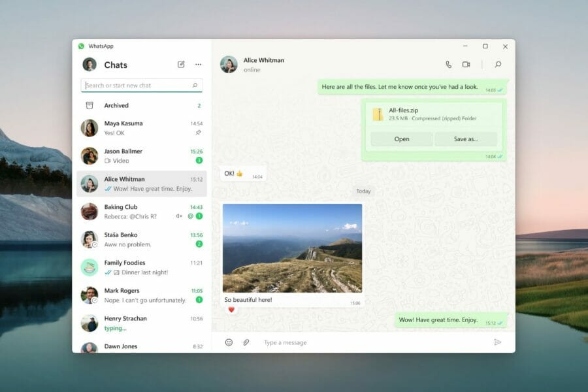Click Mark Rogers' avatar

coord(90,295)
